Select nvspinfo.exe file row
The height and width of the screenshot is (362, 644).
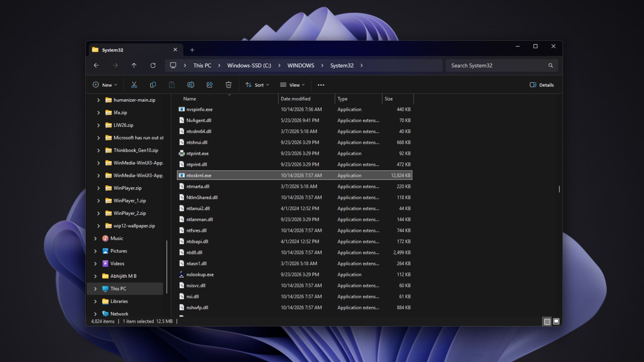point(294,109)
